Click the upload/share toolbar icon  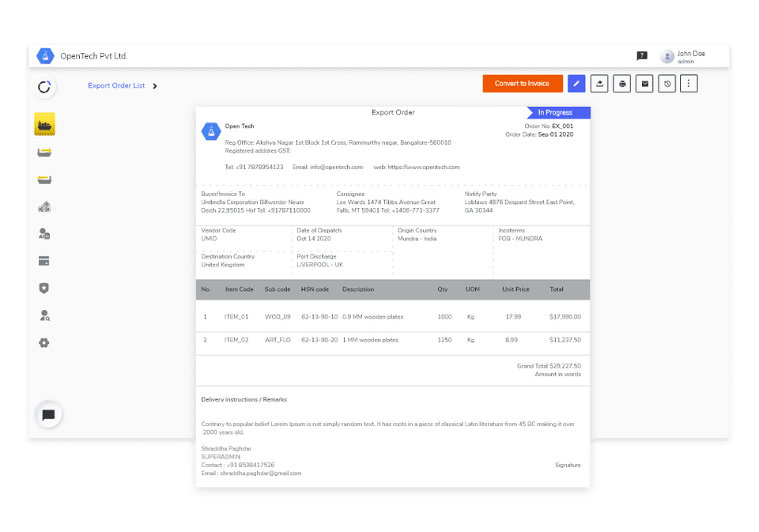coord(599,84)
